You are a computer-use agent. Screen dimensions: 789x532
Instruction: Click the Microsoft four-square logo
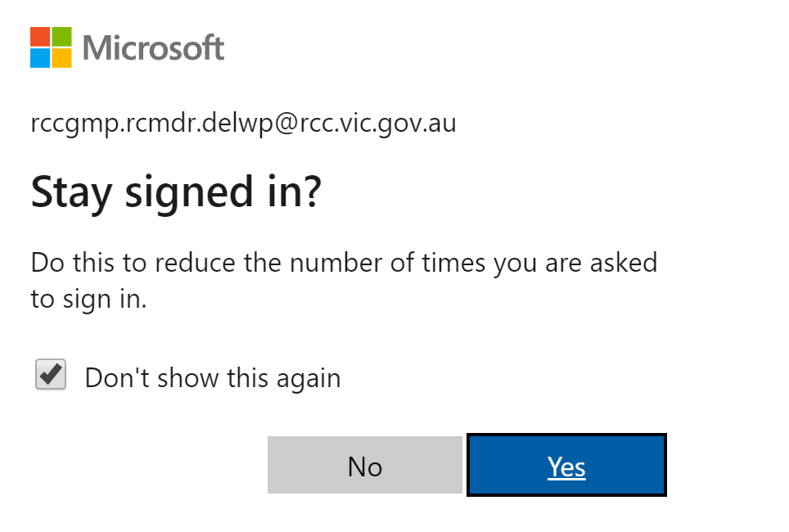pos(51,47)
